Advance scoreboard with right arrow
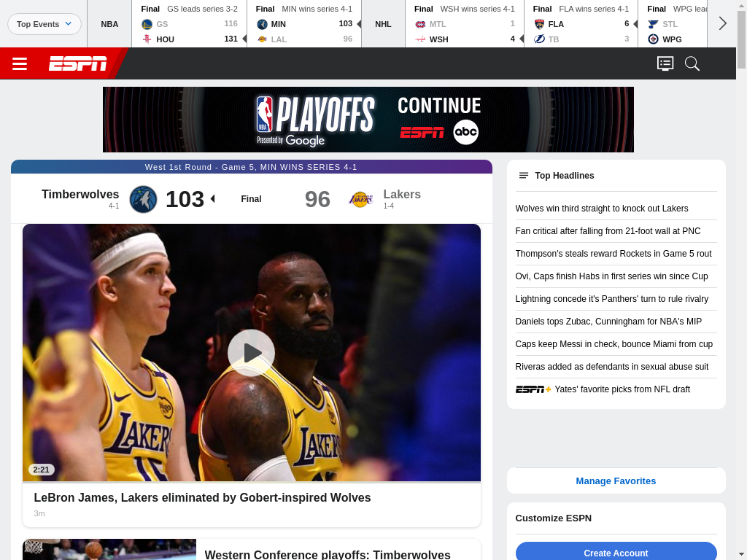 pyautogui.click(x=722, y=23)
